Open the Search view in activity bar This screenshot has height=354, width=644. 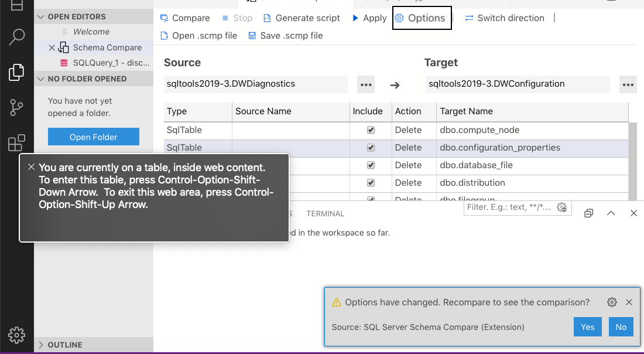click(17, 37)
